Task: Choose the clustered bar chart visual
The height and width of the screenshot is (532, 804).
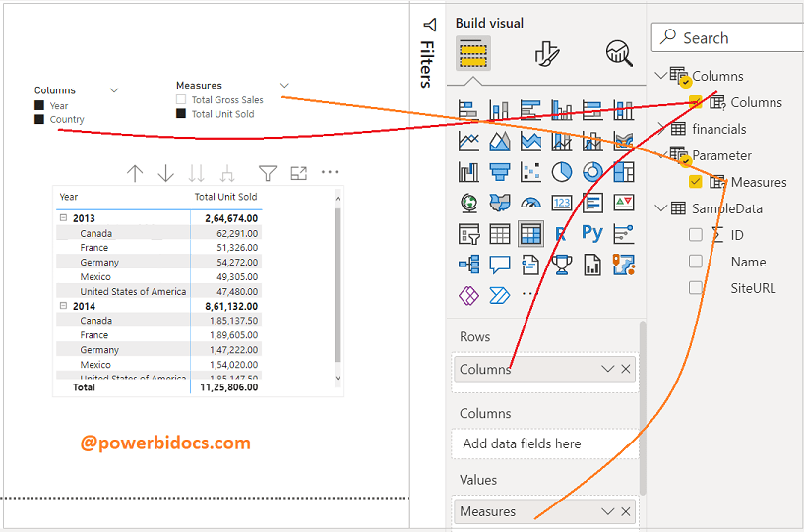Action: click(x=530, y=110)
